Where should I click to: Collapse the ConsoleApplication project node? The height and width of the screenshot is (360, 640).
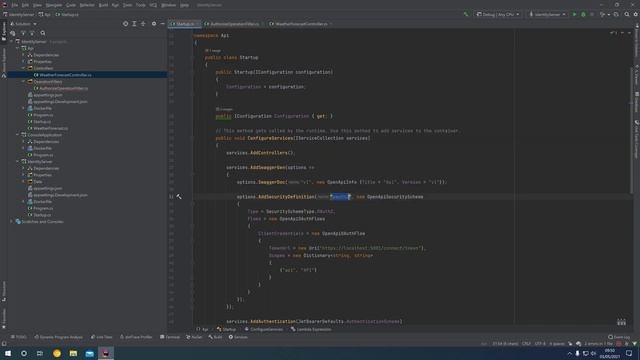click(x=18, y=135)
